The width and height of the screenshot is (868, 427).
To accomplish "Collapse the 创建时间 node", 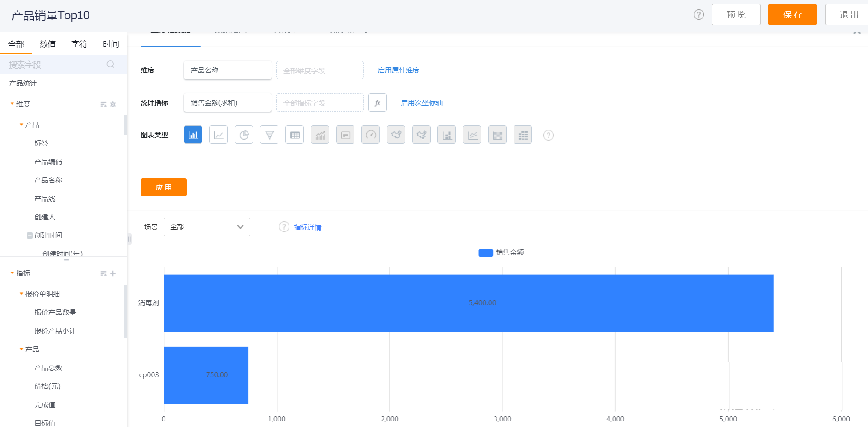I will tap(30, 236).
